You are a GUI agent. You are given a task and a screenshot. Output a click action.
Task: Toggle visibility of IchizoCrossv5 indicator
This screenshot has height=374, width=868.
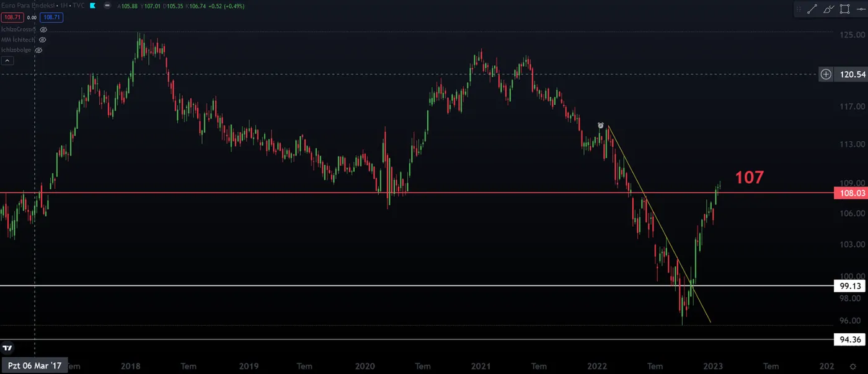[x=43, y=29]
